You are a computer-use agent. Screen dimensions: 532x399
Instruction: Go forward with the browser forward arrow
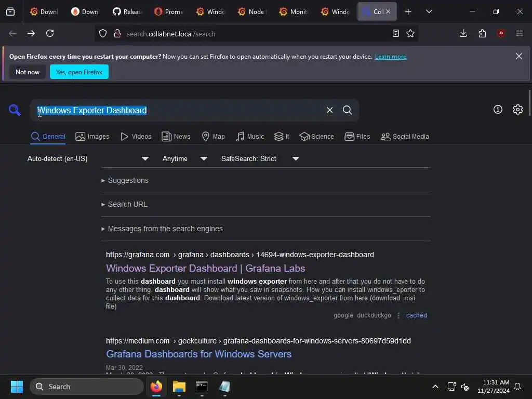coord(31,33)
